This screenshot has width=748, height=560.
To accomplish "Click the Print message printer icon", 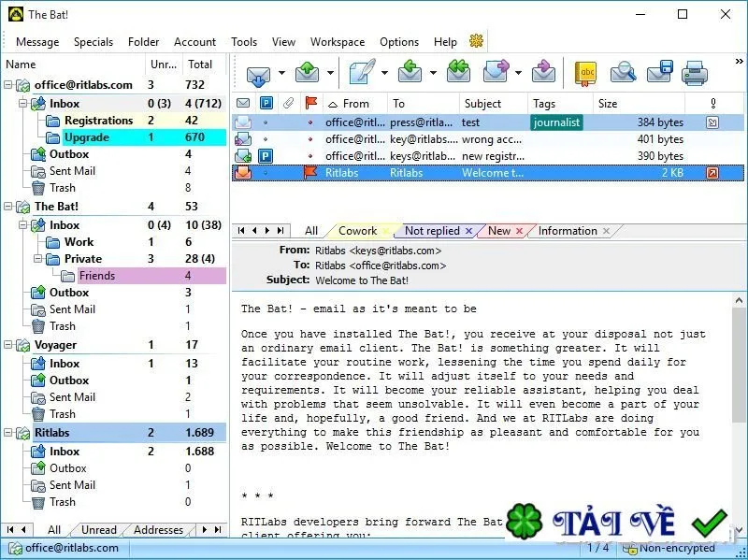I will click(x=695, y=74).
